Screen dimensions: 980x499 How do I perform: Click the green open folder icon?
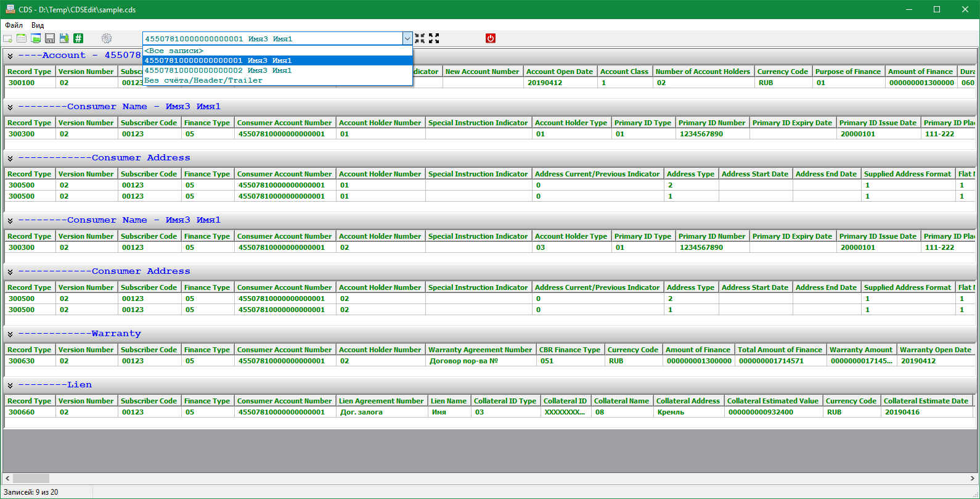point(36,38)
